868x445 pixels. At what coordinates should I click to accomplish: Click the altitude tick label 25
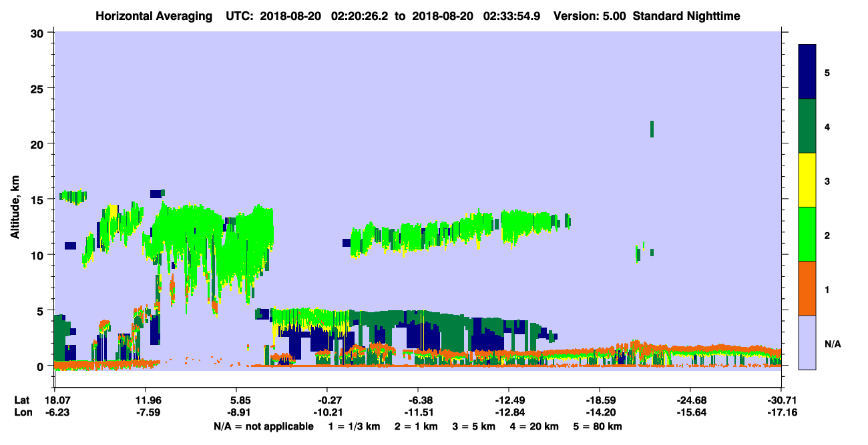click(x=39, y=88)
